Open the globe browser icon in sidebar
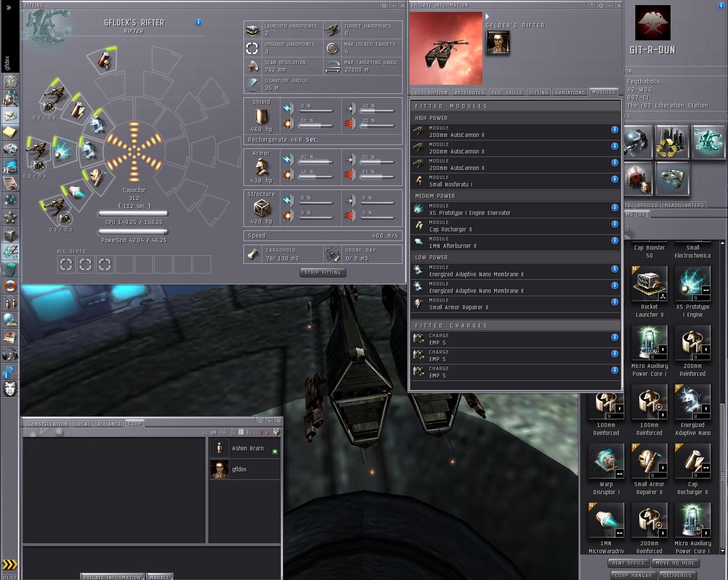The image size is (728, 580). (x=10, y=320)
